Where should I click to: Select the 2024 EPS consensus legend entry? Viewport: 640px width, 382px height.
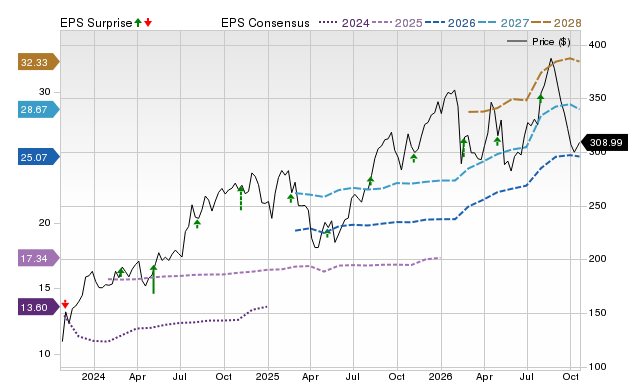click(x=344, y=23)
